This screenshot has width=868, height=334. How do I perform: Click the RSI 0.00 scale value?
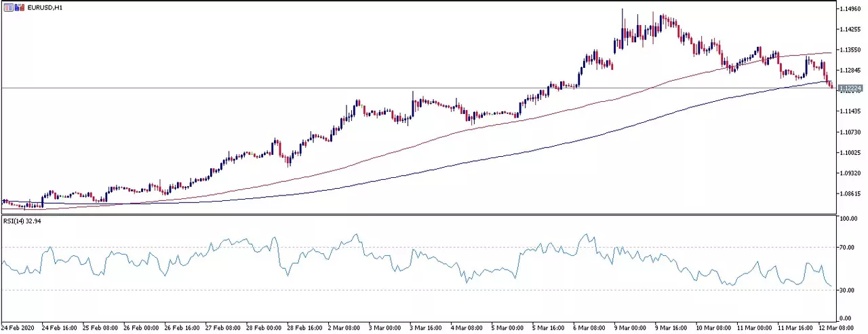[x=847, y=318]
